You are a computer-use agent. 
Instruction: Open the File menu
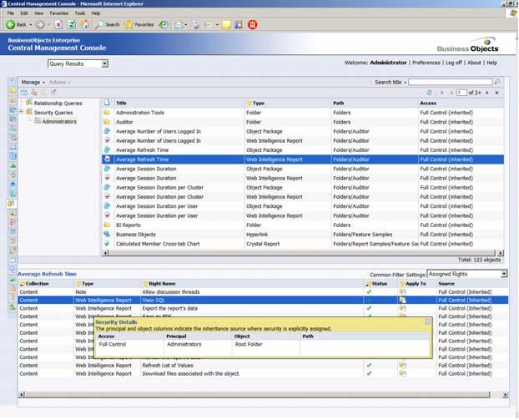(11, 13)
